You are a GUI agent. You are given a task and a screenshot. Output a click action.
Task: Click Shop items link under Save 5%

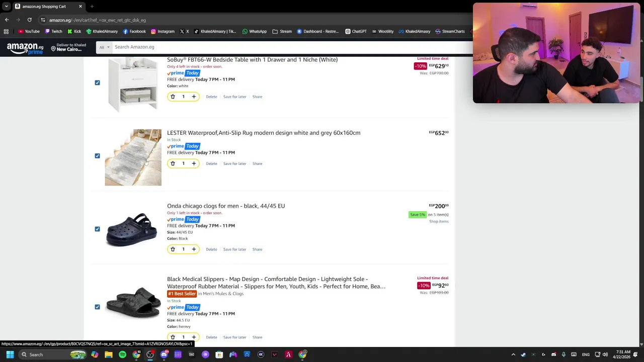(x=439, y=221)
